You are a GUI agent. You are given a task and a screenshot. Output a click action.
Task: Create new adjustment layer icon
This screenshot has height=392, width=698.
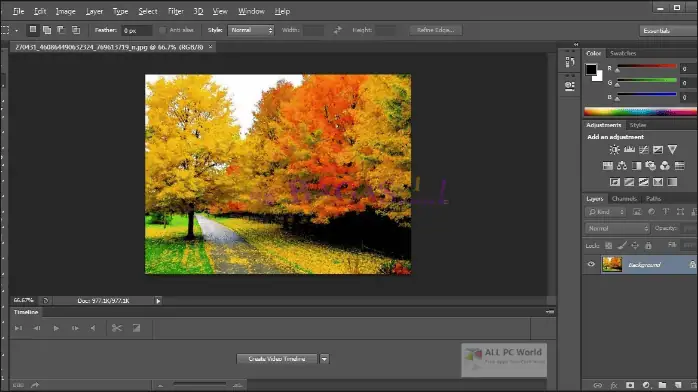point(646,385)
